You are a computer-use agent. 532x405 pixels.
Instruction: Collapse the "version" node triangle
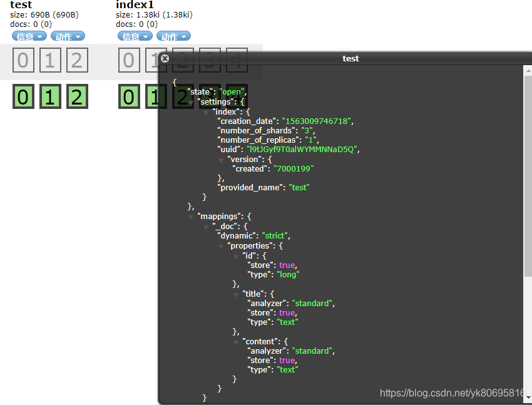click(x=221, y=160)
